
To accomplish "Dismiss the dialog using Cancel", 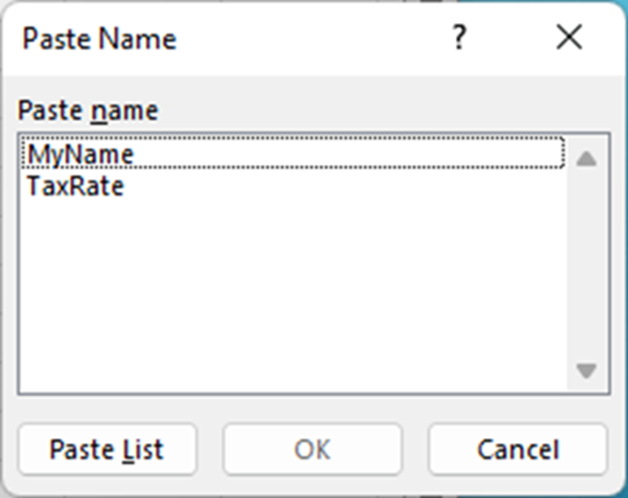I will point(517,451).
